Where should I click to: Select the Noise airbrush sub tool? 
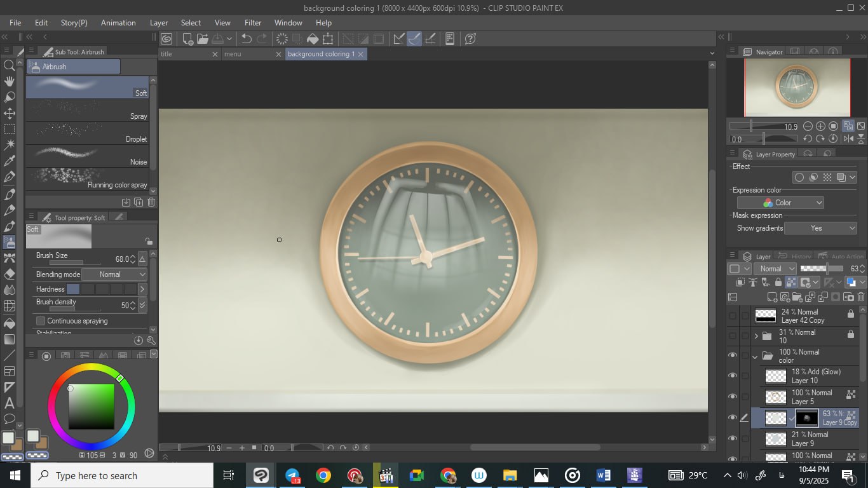(88, 156)
